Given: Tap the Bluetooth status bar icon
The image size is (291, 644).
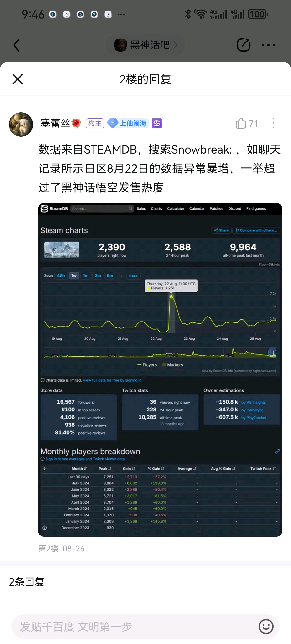Looking at the screenshot, I should [188, 14].
